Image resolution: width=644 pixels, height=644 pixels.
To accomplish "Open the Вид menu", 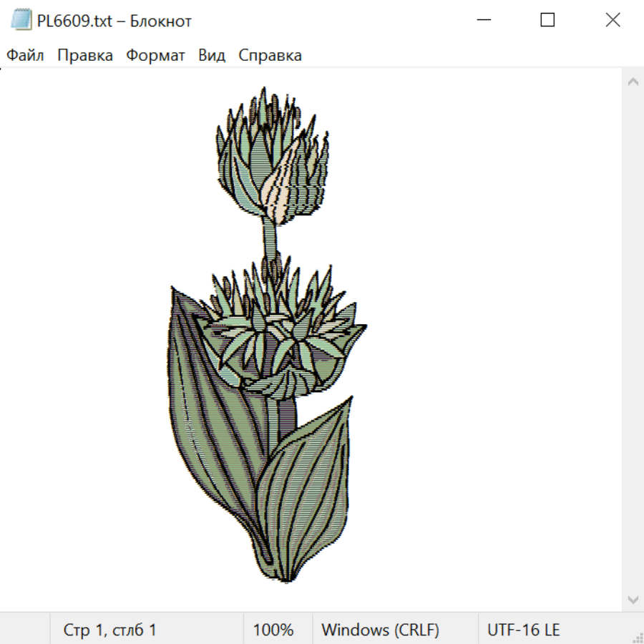I will (x=212, y=56).
